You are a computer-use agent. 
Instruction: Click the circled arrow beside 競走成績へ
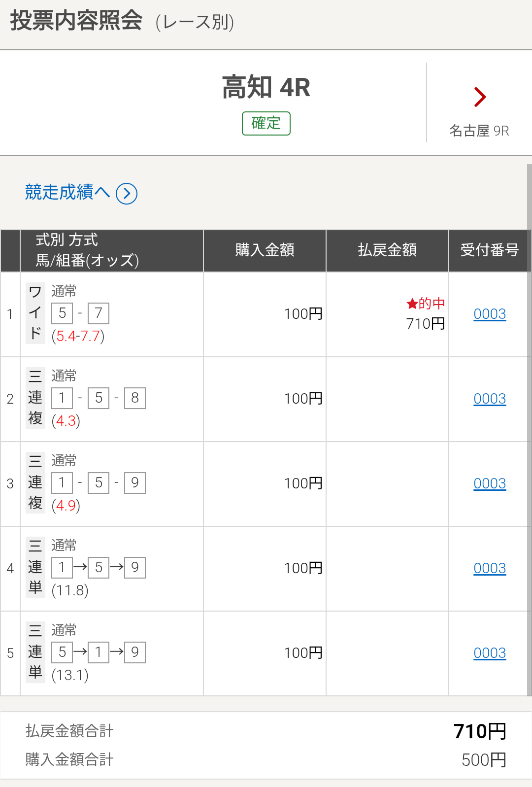[x=127, y=193]
